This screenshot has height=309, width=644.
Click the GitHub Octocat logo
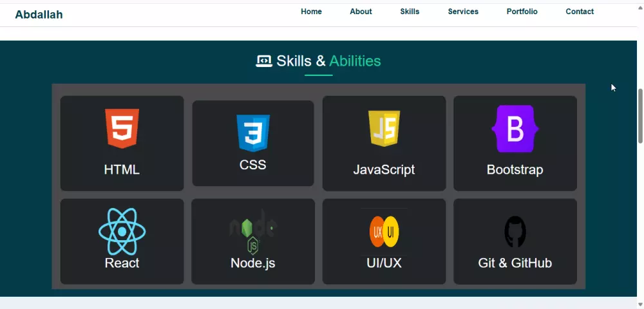[515, 232]
